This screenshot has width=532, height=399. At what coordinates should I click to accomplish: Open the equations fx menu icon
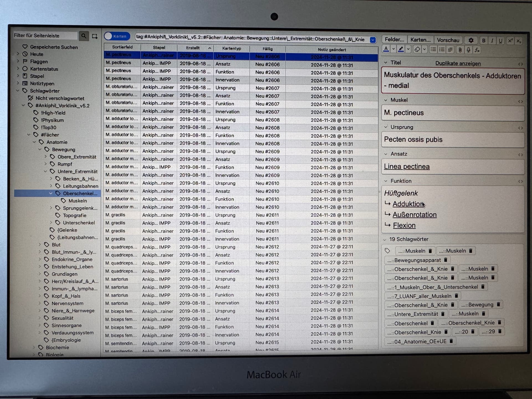[477, 50]
